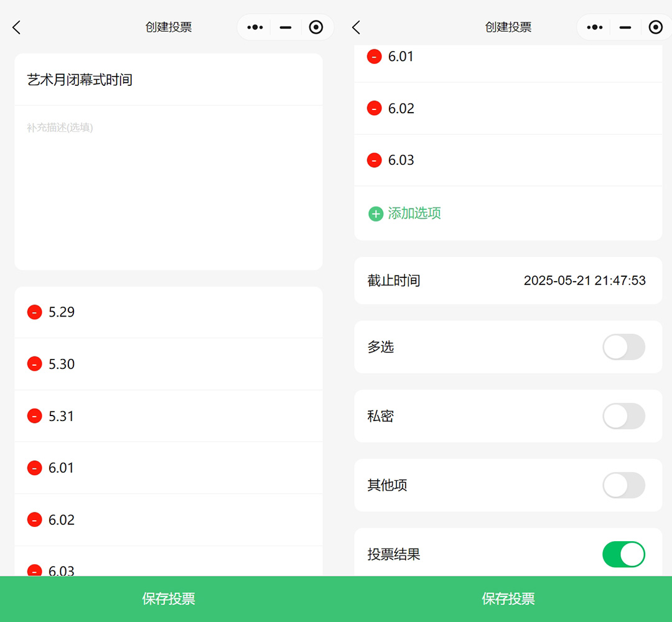Delete 6.01 option on right screen

[375, 57]
